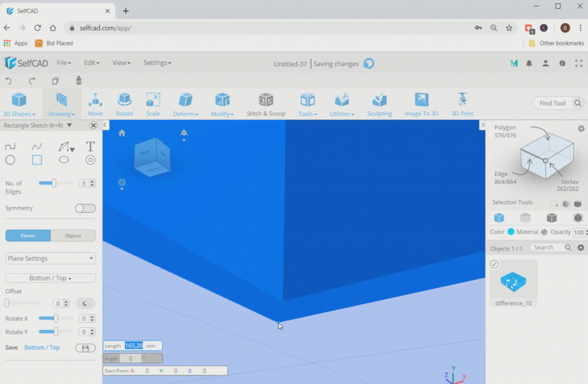Select the Rectangle sketch tool
This screenshot has width=588, height=384.
point(37,160)
